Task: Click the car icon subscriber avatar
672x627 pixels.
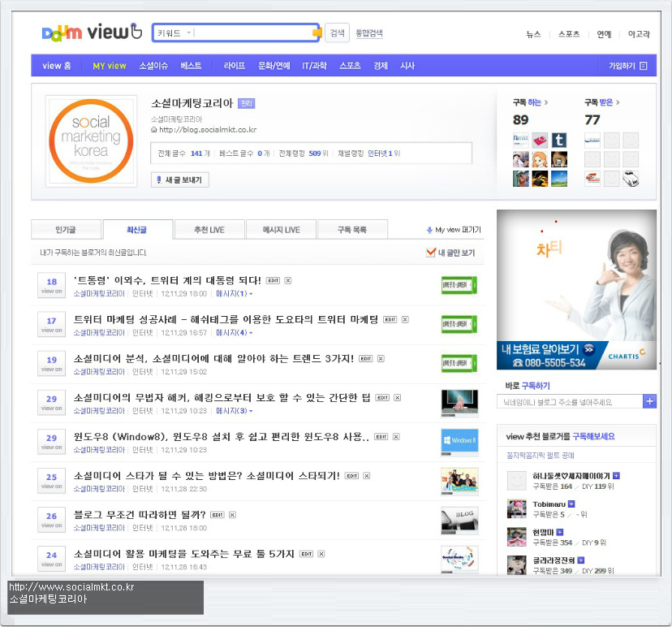Action: (x=631, y=179)
